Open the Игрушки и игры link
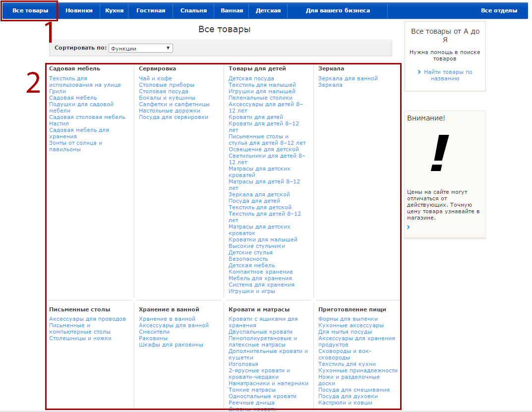The image size is (532, 412). pyautogui.click(x=252, y=291)
